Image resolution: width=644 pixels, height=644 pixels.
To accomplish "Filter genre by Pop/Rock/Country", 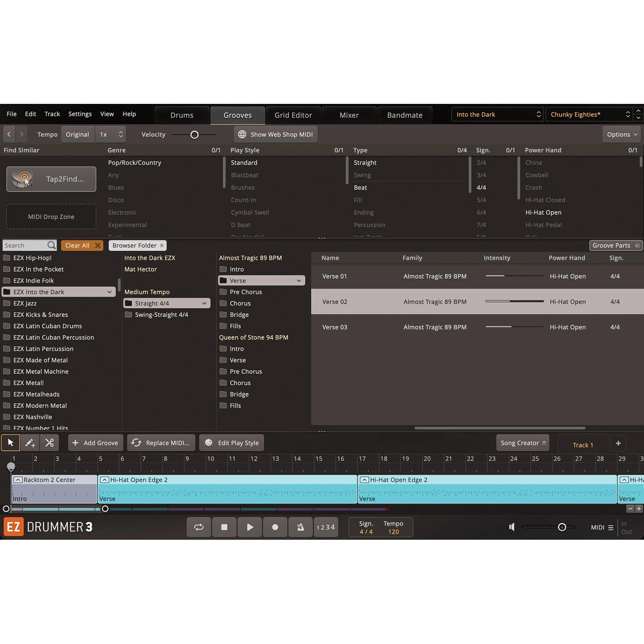I will (135, 163).
